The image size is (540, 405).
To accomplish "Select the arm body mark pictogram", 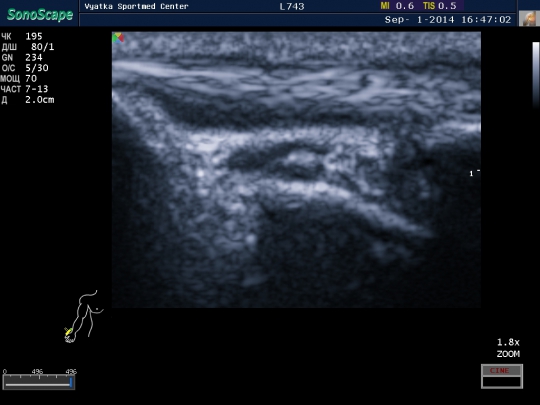I will point(84,316).
